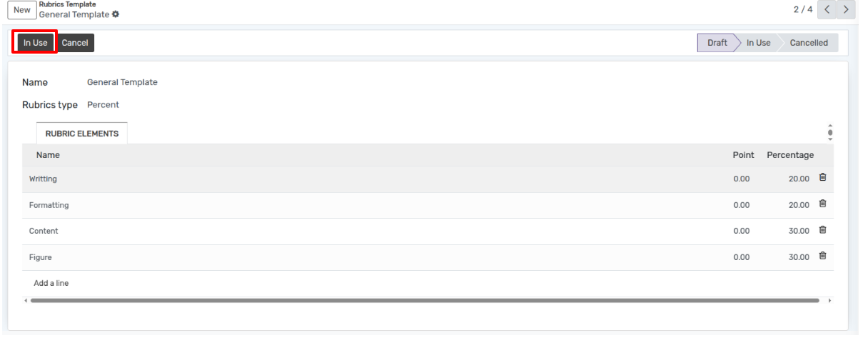The width and height of the screenshot is (868, 343).
Task: Select the In Use status stage
Action: tap(758, 43)
